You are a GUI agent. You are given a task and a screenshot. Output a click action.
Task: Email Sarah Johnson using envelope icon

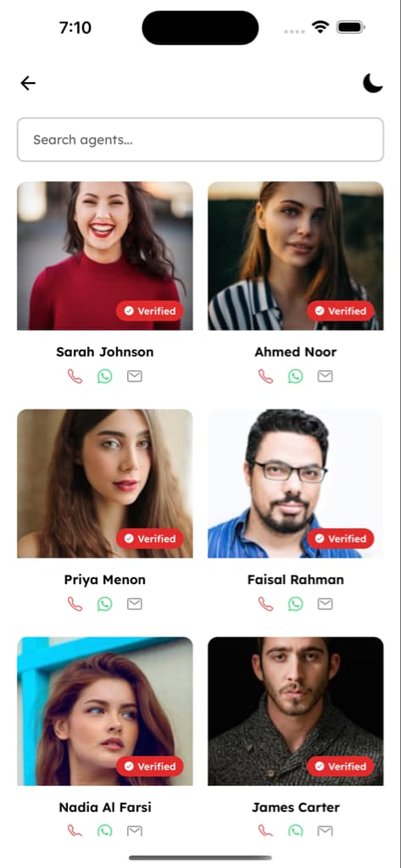135,376
